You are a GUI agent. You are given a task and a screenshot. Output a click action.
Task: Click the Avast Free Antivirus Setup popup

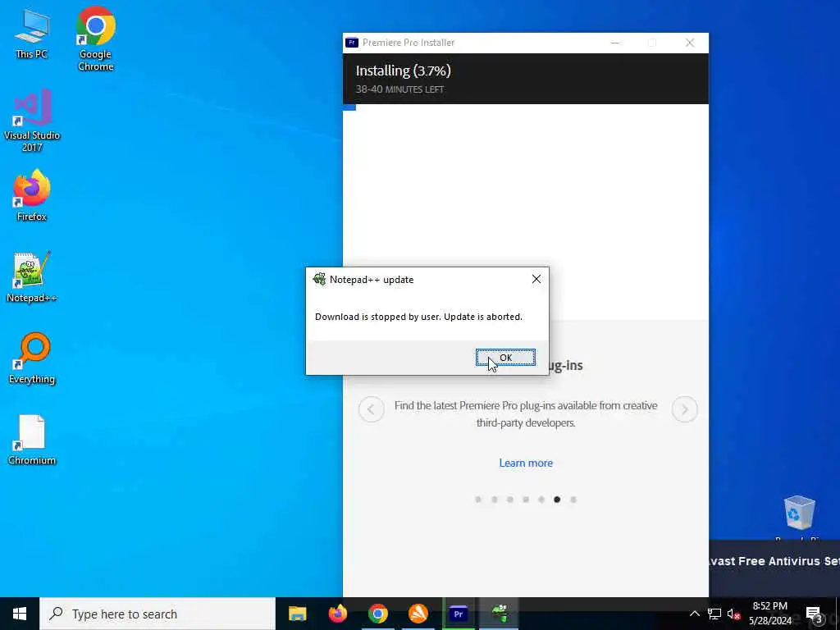pyautogui.click(x=774, y=568)
